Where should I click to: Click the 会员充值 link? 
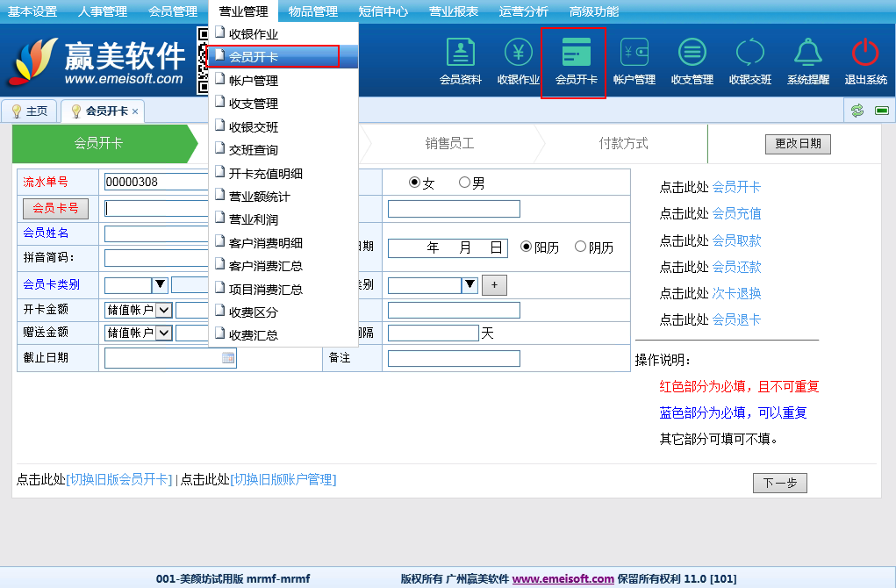click(736, 213)
